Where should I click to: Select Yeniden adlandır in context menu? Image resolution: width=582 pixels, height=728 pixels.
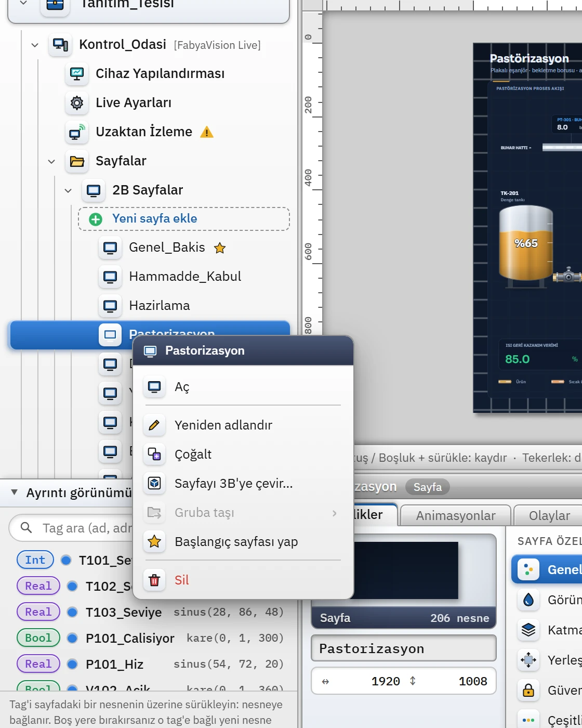click(243, 425)
